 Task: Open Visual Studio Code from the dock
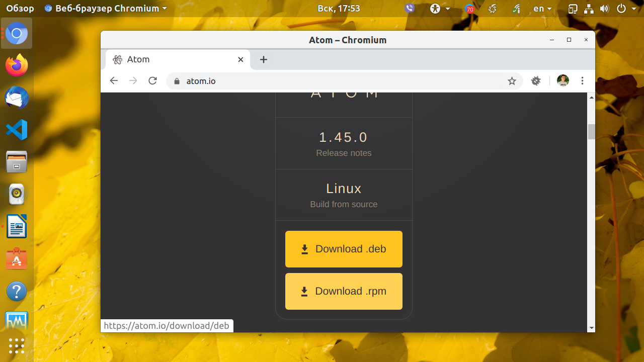(x=17, y=130)
